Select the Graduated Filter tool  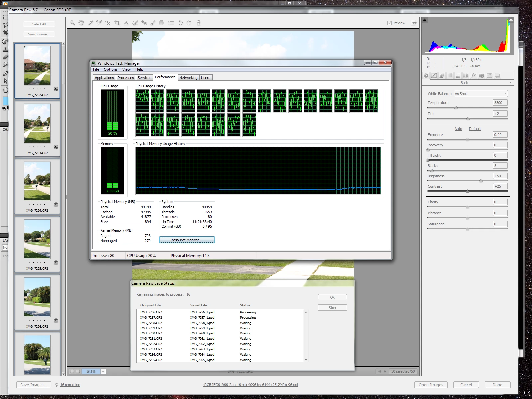[x=161, y=23]
